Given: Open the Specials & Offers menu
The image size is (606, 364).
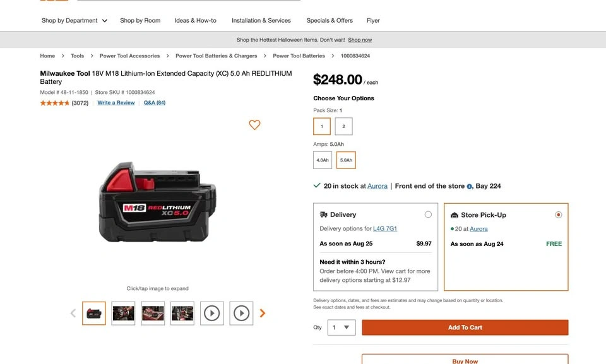Looking at the screenshot, I should coord(330,20).
